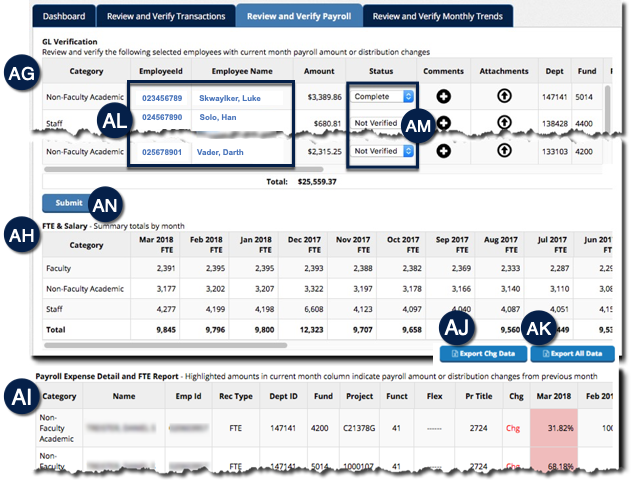
Task: Switch to the Dashboard tab
Action: [x=65, y=16]
